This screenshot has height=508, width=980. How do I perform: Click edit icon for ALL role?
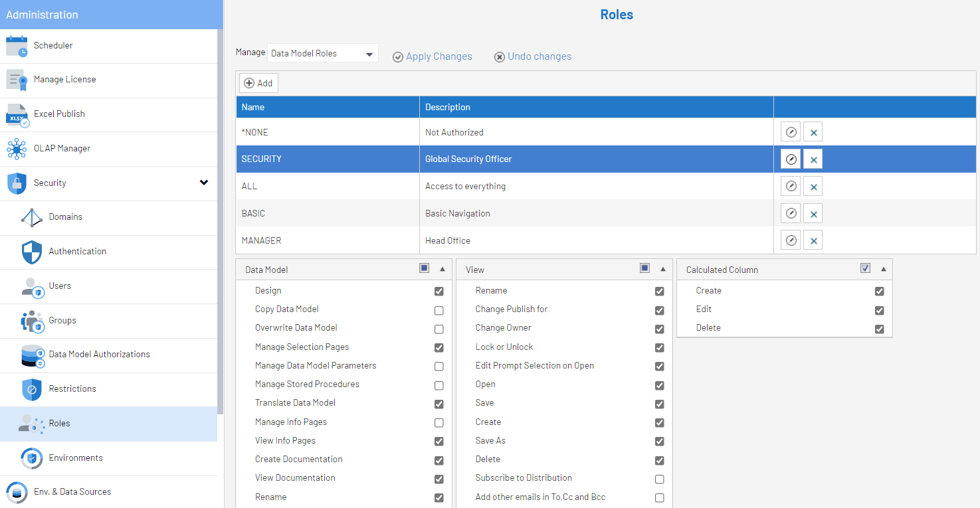[791, 186]
